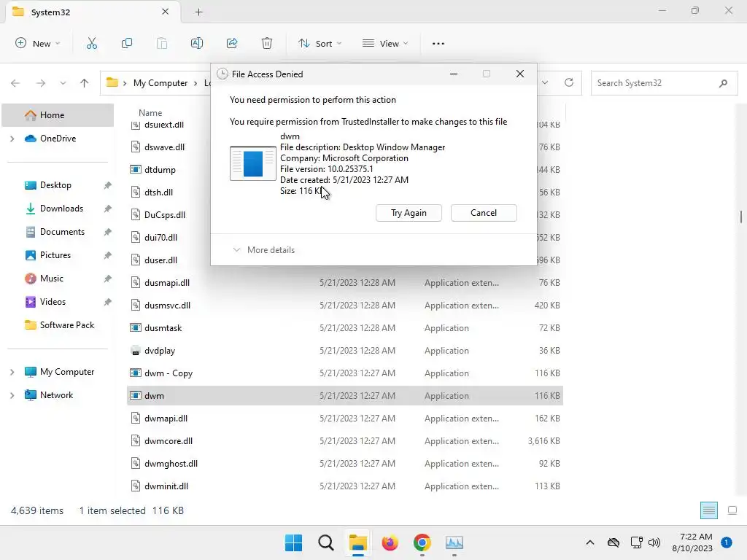Select dusmsvc.dll in the list
The image size is (747, 560).
[x=345, y=306]
